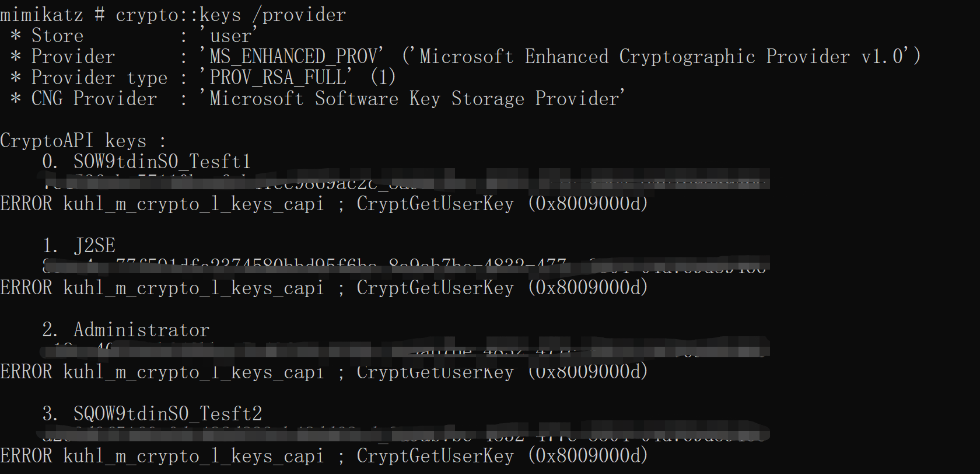Viewport: 980px width, 474px height.
Task: Select the Administrator key entry
Action: [141, 330]
